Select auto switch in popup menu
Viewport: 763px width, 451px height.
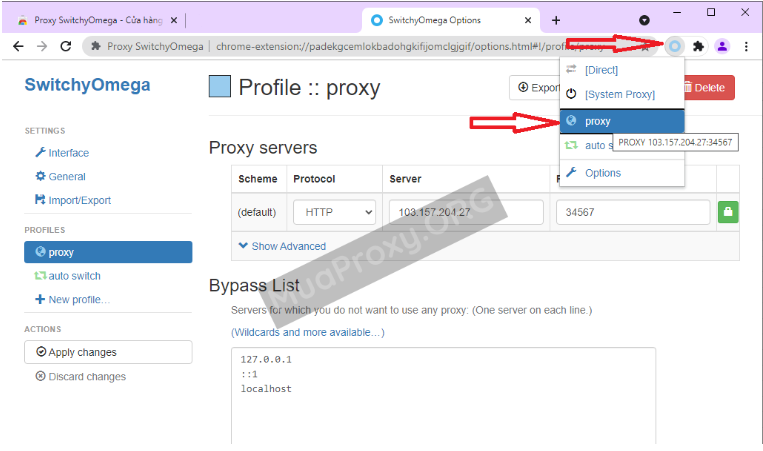click(x=586, y=145)
